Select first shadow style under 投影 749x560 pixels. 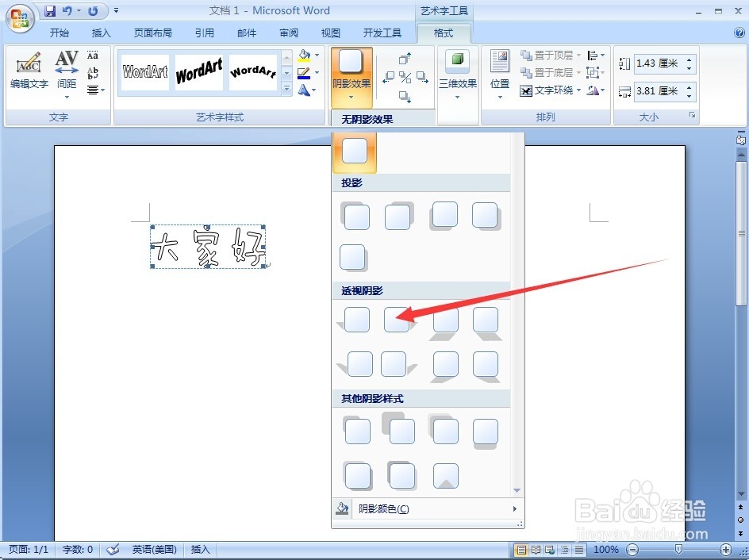pos(356,217)
